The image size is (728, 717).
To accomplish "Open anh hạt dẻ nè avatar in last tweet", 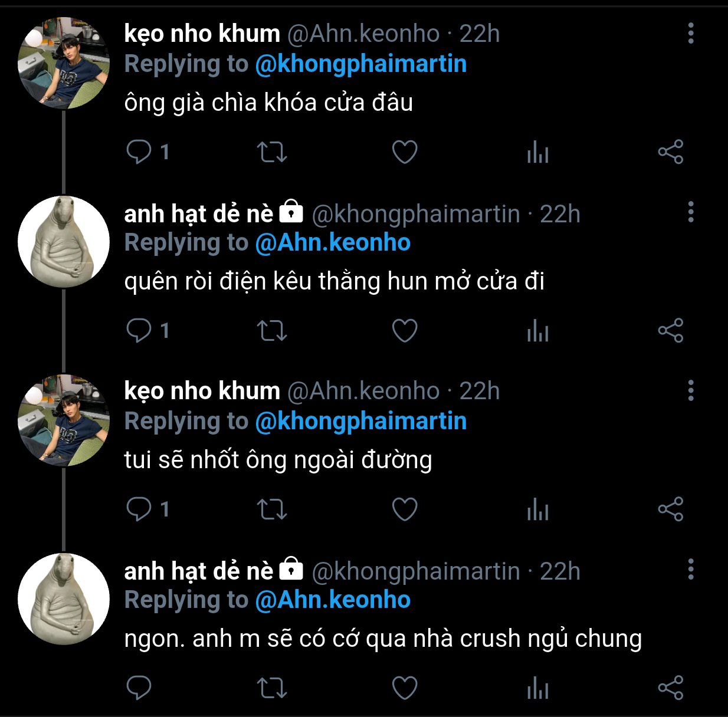I will tap(64, 599).
